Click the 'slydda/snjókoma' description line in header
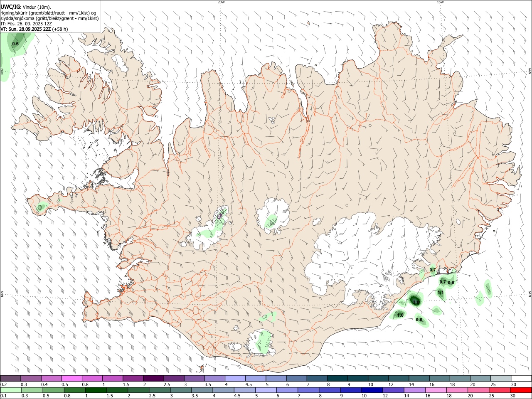Screen dimensions: 532x399 [x=49, y=18]
